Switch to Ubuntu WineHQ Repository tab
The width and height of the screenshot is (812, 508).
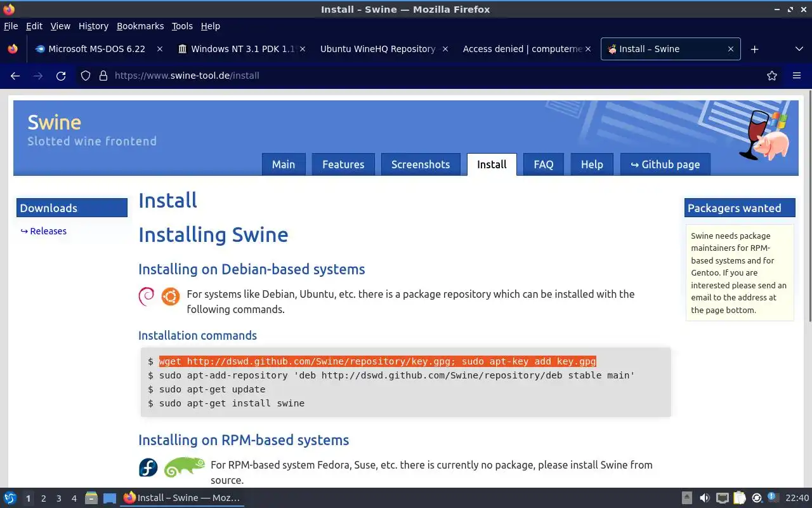pyautogui.click(x=377, y=49)
